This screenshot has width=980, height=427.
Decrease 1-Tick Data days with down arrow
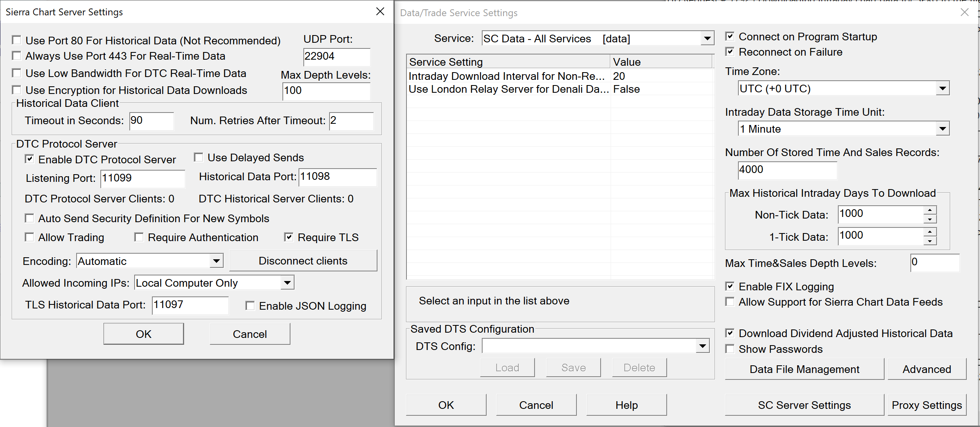930,241
